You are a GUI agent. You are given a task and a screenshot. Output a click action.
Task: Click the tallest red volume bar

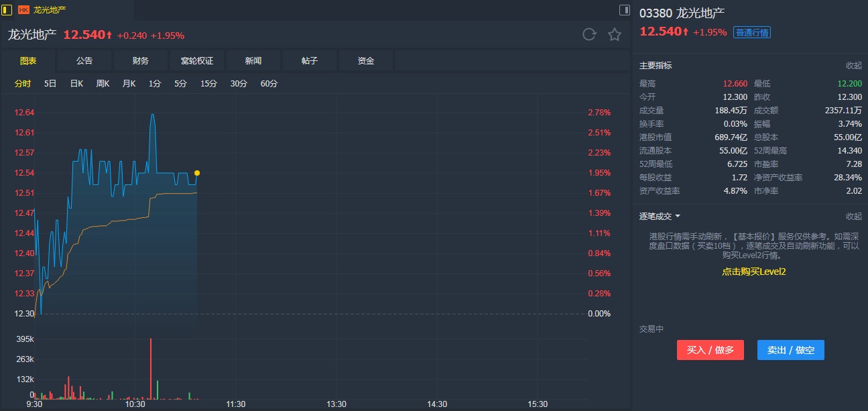point(151,369)
